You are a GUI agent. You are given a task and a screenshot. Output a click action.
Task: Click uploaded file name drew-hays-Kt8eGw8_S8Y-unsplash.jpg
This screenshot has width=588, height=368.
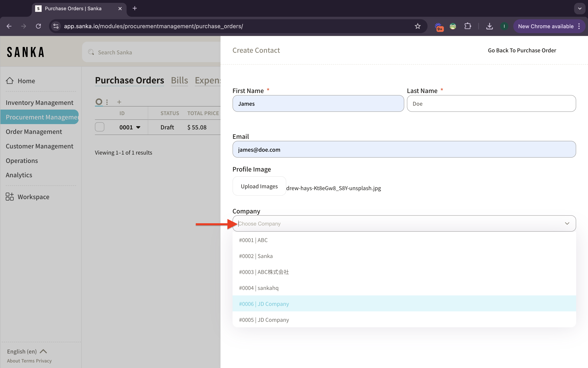coord(334,188)
